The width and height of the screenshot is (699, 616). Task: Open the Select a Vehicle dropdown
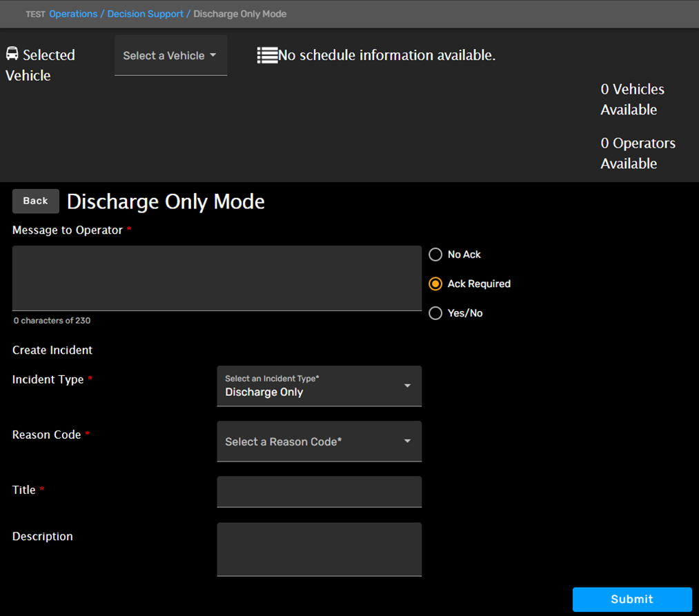click(170, 56)
